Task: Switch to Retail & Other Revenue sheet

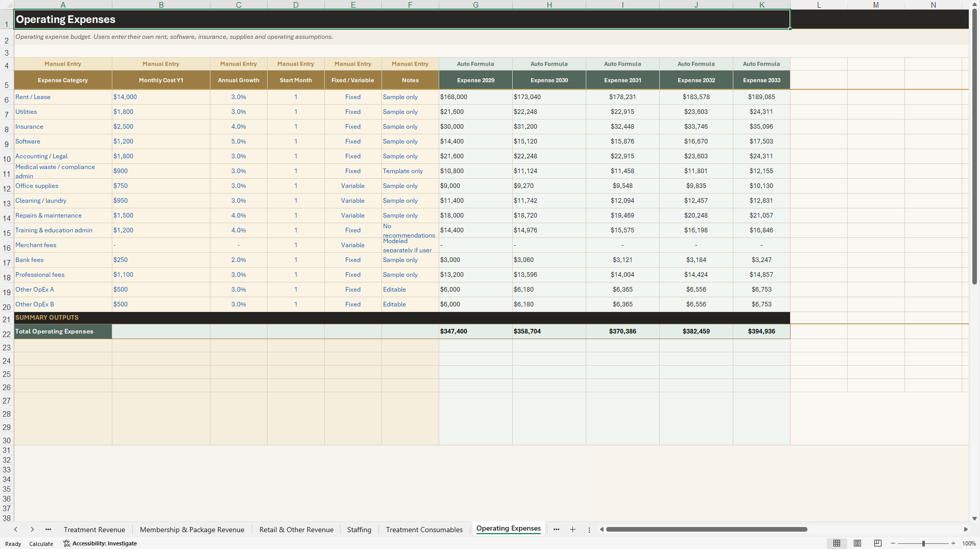Action: [x=296, y=530]
